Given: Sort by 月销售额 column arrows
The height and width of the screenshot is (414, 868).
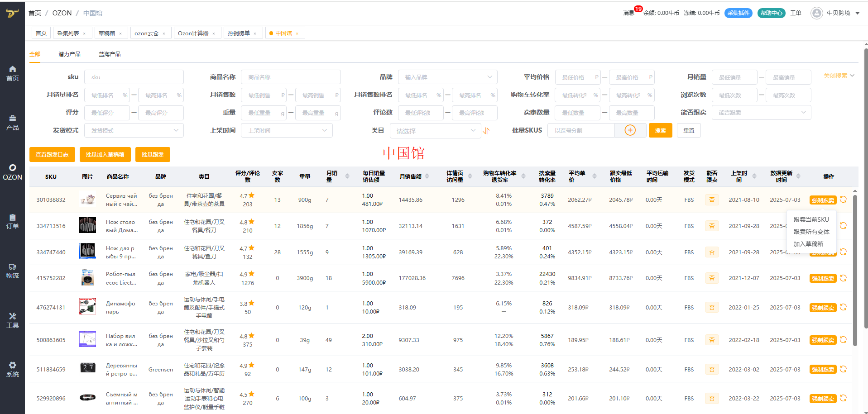Looking at the screenshot, I should [x=427, y=176].
